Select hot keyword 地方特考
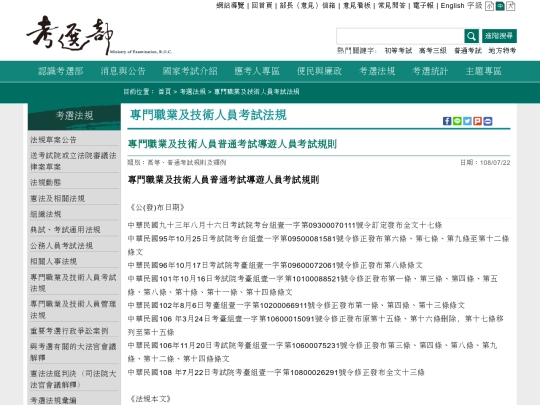540x405 pixels. [x=502, y=51]
